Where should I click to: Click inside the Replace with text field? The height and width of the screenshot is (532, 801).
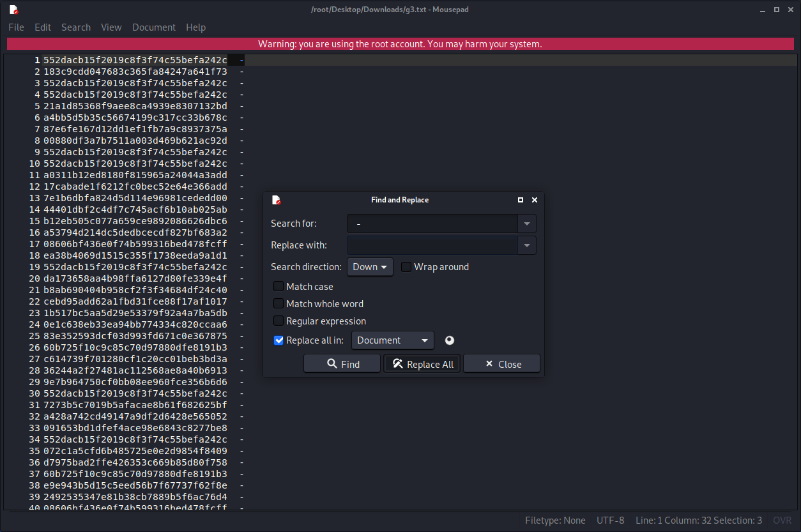coord(432,245)
